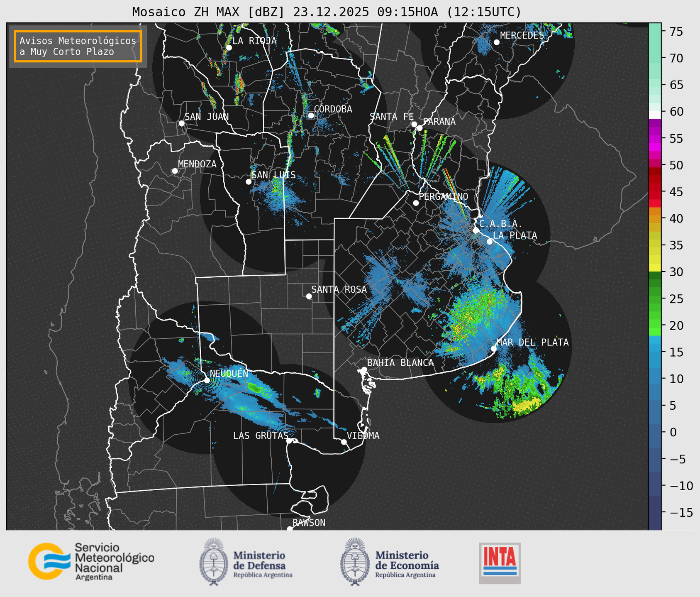Click the '35' value on the color scale
Viewport: 700px width, 597px height.
[676, 245]
